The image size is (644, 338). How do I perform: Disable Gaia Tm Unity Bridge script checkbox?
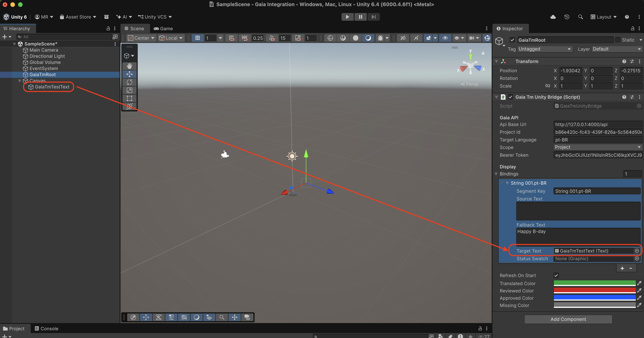coord(510,97)
